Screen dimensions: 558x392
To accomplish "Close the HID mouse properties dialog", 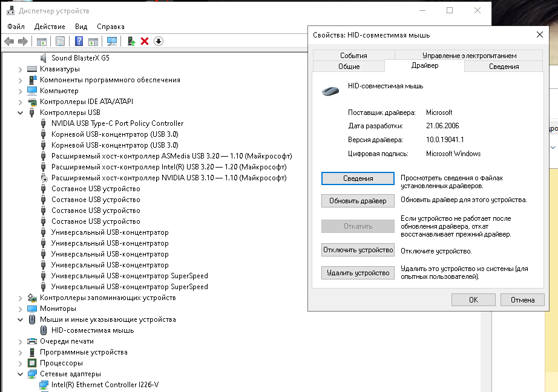I will coord(539,34).
